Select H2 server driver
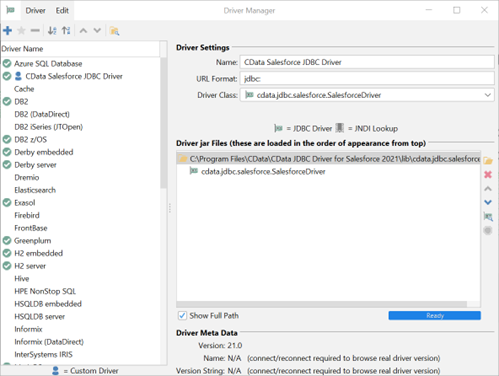The image size is (499, 376). point(30,266)
